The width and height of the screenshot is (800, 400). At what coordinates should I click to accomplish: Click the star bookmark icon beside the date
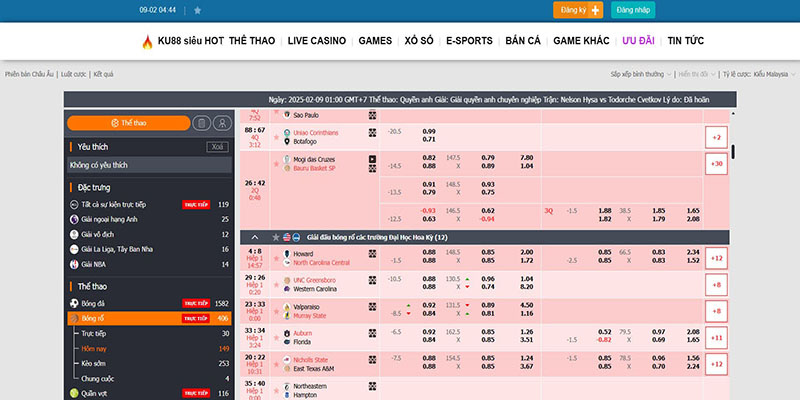coord(197,10)
